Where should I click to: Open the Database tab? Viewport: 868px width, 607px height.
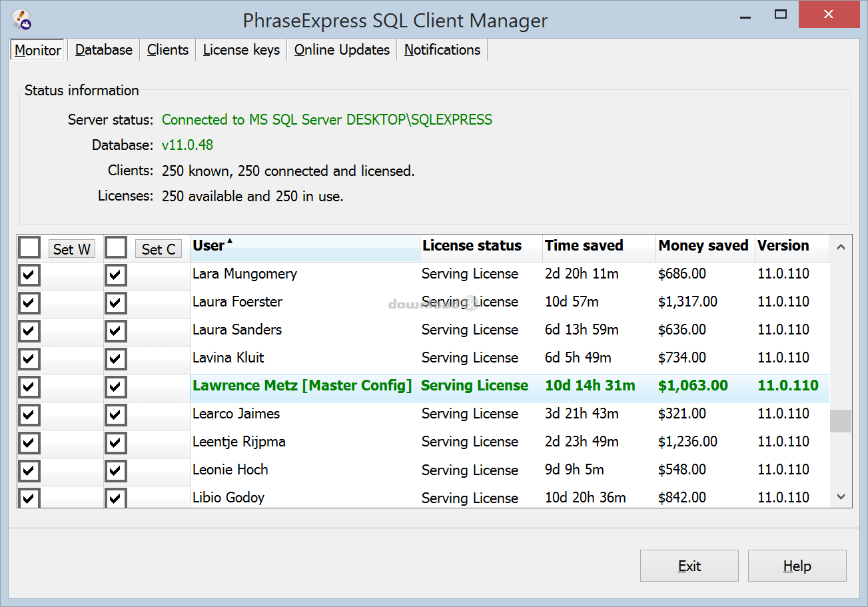point(104,50)
